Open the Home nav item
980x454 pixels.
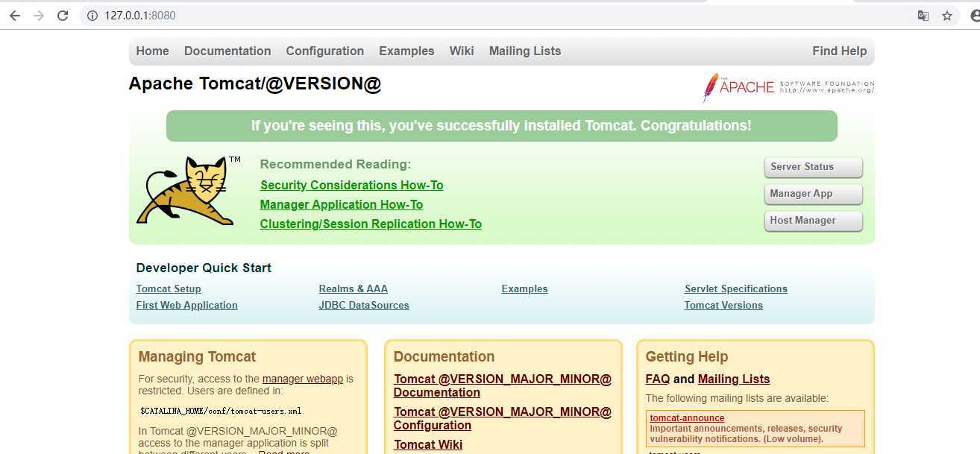click(153, 51)
